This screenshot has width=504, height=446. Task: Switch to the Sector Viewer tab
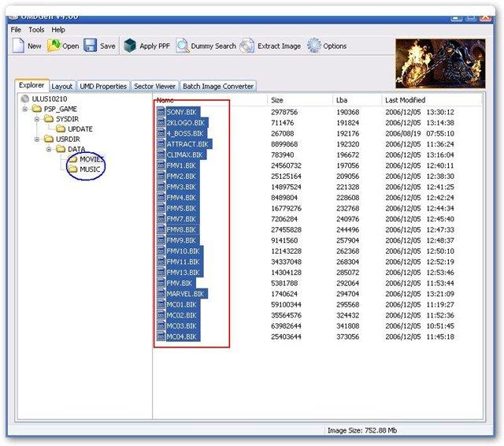tap(154, 86)
